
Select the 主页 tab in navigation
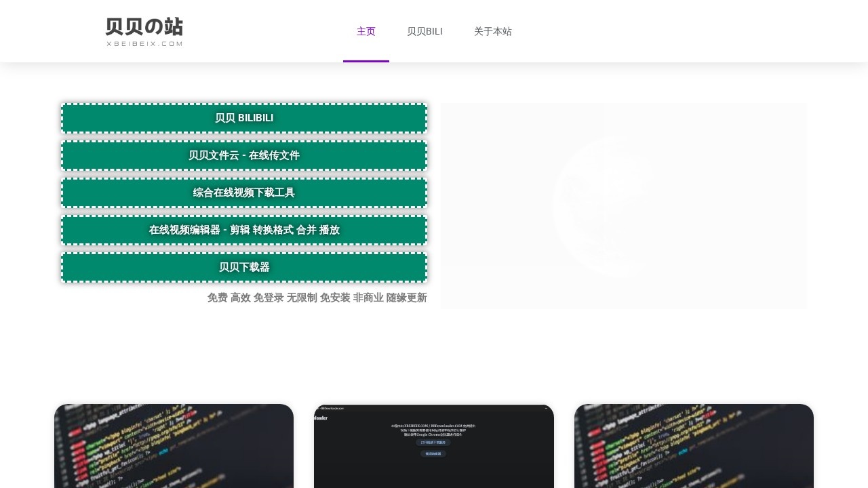pos(366,31)
